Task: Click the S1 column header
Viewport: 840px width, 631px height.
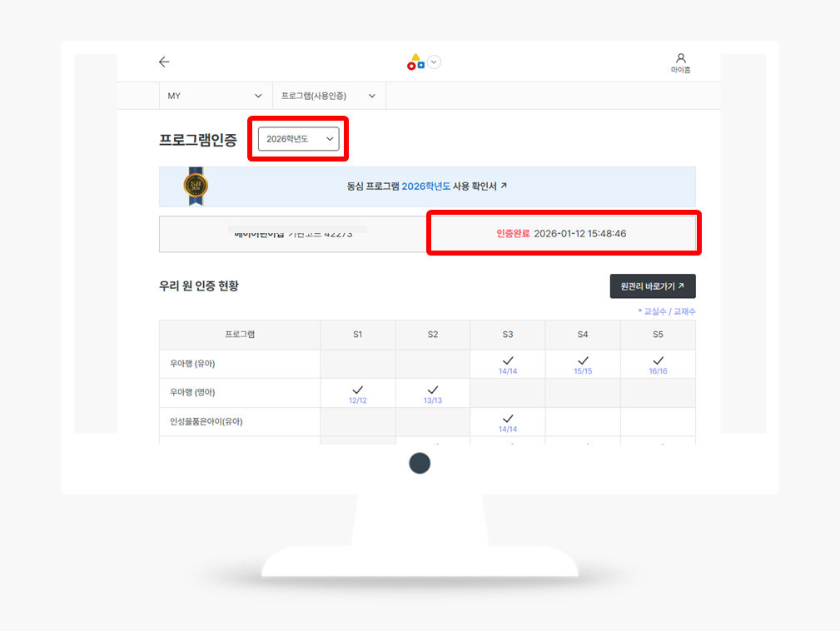Action: 358,335
